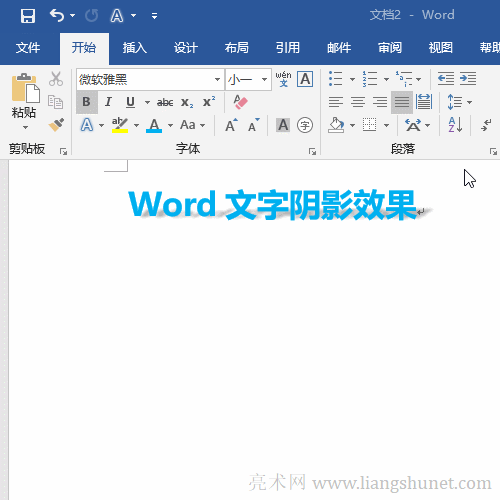Expand the font name dropdown arrow

(217, 79)
